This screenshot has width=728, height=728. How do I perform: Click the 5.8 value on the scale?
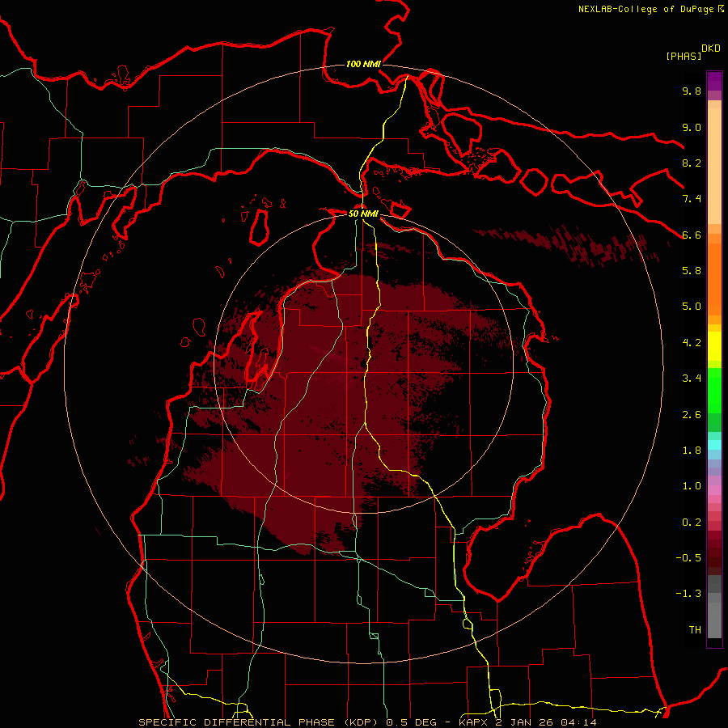pyautogui.click(x=692, y=271)
